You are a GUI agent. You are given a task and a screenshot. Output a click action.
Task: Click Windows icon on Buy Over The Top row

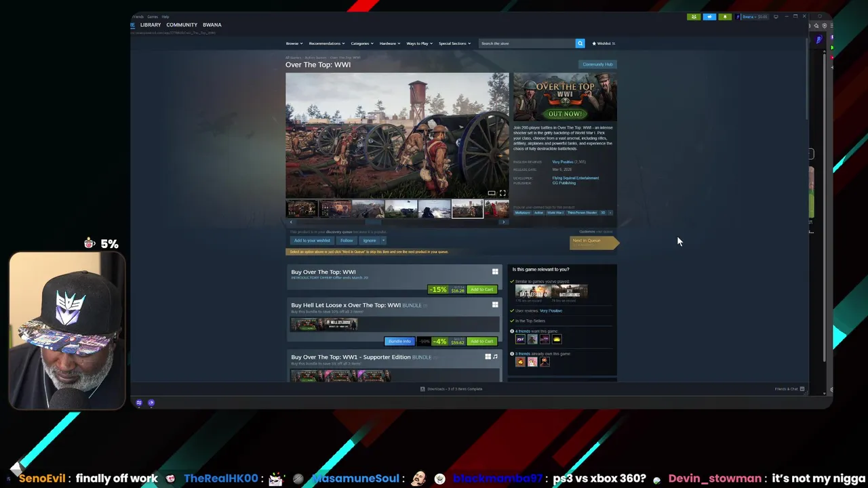495,272
